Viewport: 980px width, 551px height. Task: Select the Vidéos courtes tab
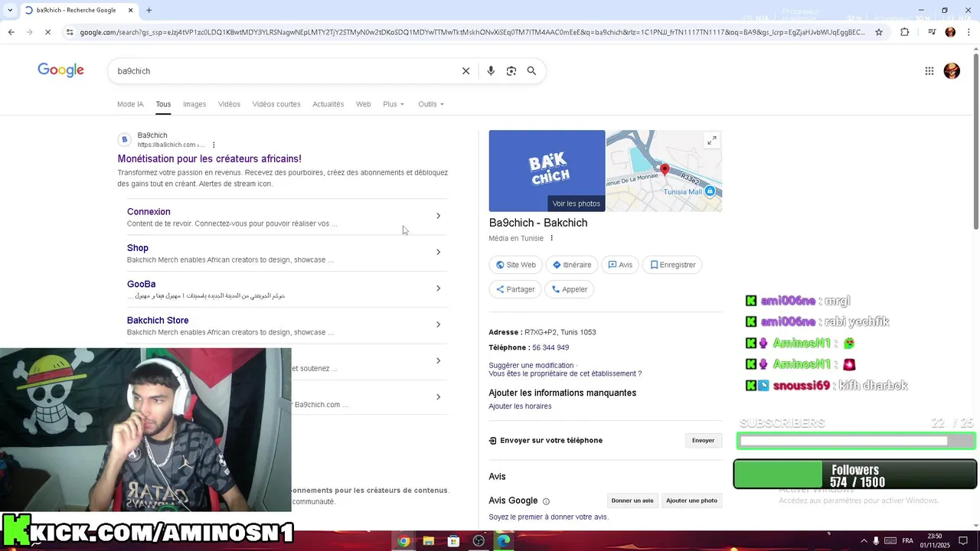click(276, 104)
